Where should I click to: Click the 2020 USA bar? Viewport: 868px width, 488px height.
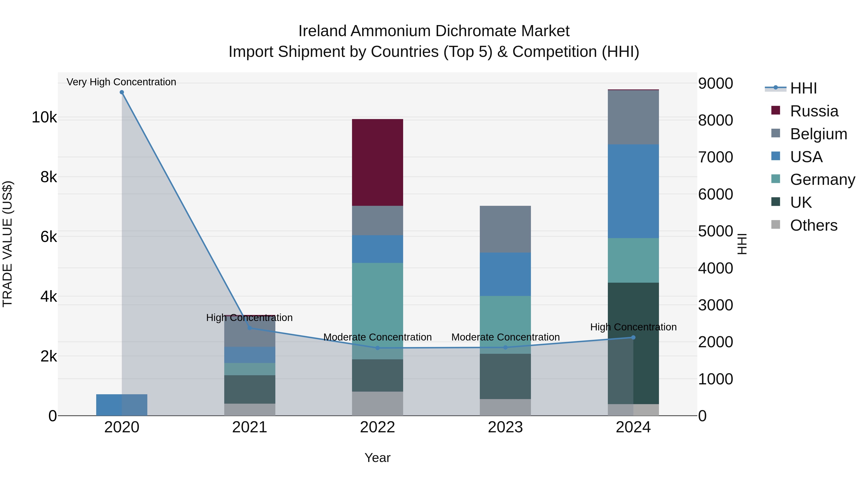pyautogui.click(x=122, y=405)
